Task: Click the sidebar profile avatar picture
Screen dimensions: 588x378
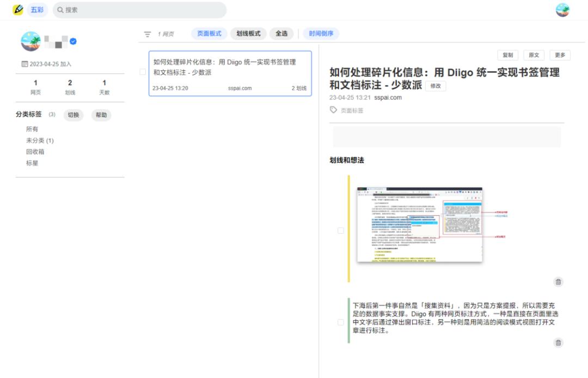Action: [x=30, y=41]
